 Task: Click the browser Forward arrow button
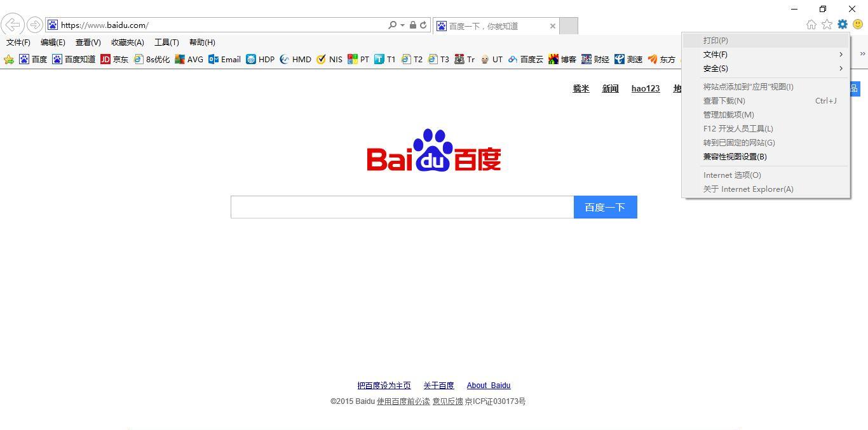tap(35, 25)
